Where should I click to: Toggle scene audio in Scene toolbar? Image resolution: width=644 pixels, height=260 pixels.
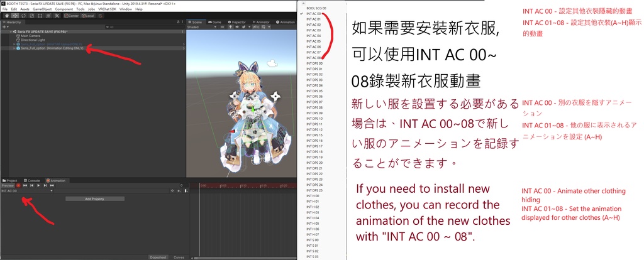[x=237, y=27]
